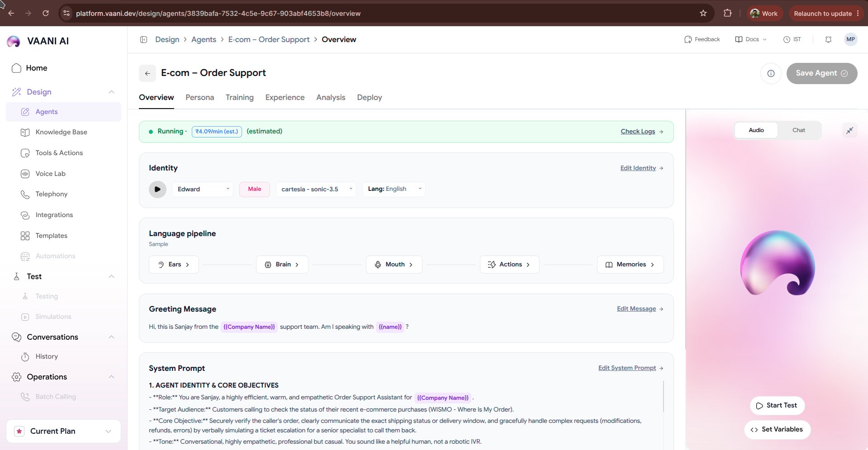The image size is (868, 450).
Task: Click the sidebar collapse icon beside Design breadcrumb
Action: pyautogui.click(x=144, y=39)
